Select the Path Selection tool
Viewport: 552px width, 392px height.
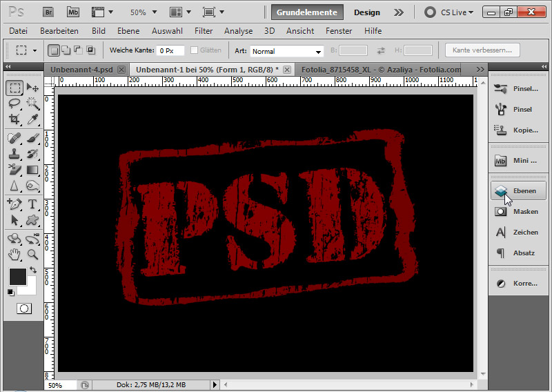point(14,220)
